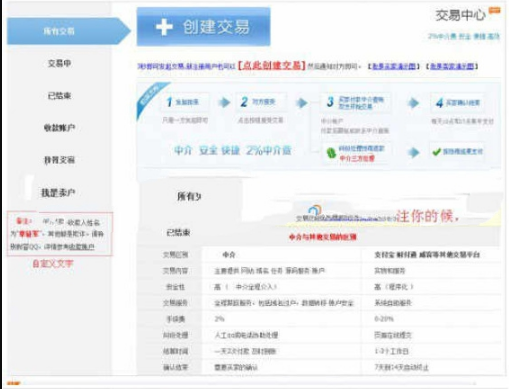This screenshot has width=509, height=389.
Task: Click the 中介 column header cell
Action: [x=282, y=255]
